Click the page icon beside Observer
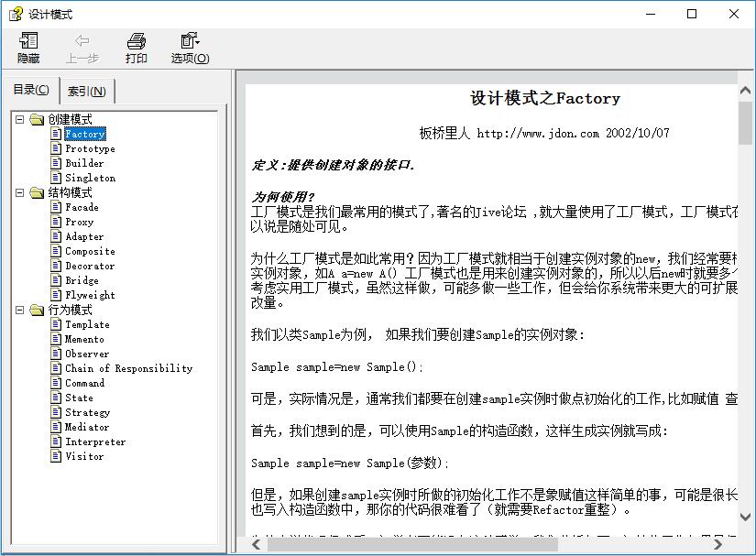 click(57, 354)
